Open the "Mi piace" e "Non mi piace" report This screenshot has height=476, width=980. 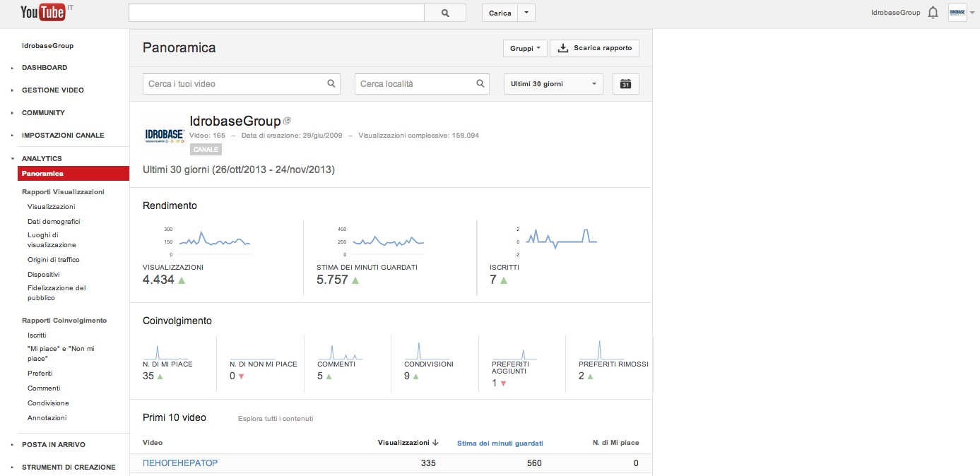coord(60,354)
